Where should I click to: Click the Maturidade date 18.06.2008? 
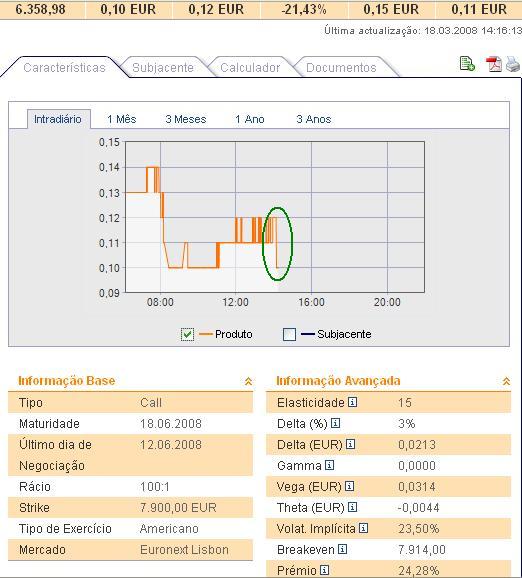coord(171,424)
